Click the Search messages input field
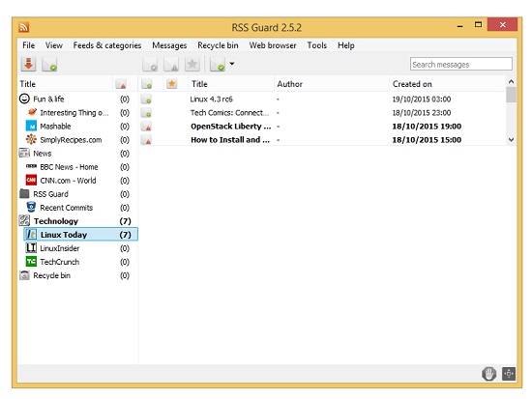The width and height of the screenshot is (532, 399). pyautogui.click(x=461, y=64)
